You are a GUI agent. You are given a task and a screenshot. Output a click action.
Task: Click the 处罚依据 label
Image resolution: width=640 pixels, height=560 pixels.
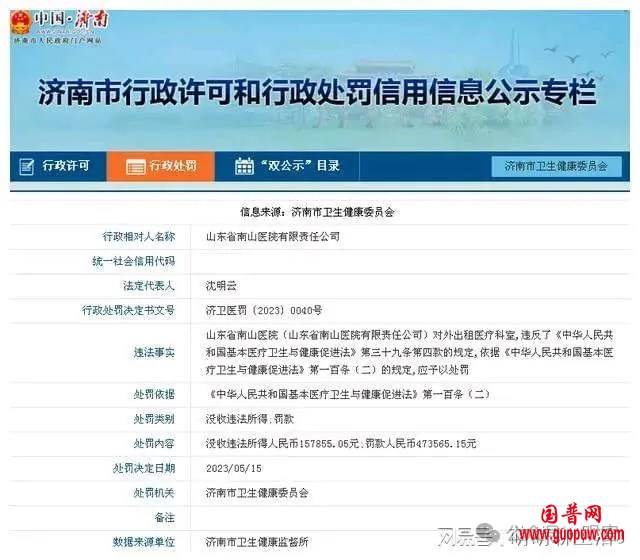tap(154, 394)
